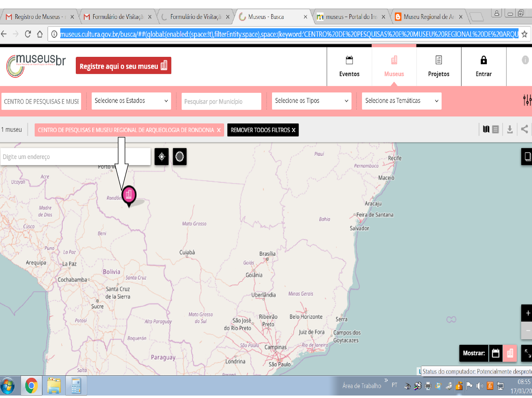Share the search results
Image resolution: width=532 pixels, height=398 pixels.
tap(524, 129)
